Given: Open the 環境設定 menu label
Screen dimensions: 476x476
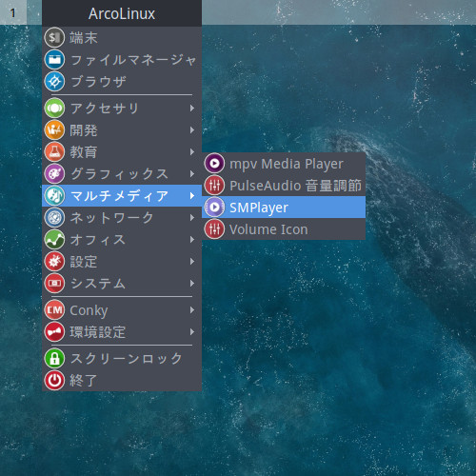Looking at the screenshot, I should point(98,332).
